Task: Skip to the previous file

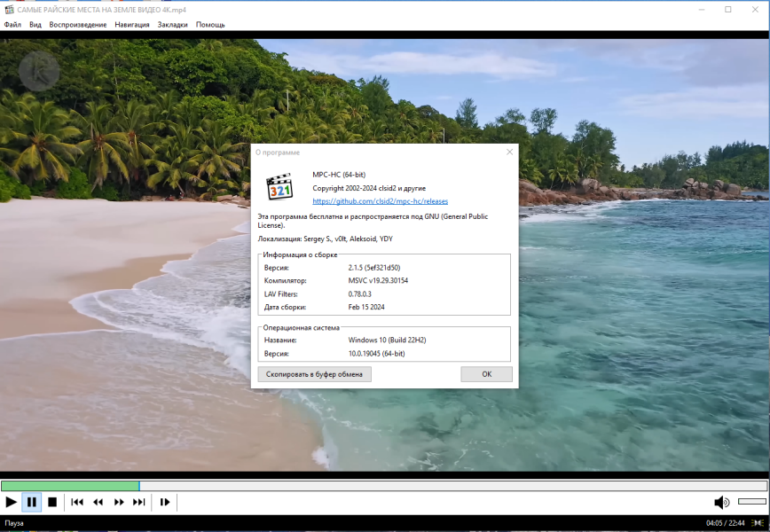Action: pyautogui.click(x=77, y=502)
